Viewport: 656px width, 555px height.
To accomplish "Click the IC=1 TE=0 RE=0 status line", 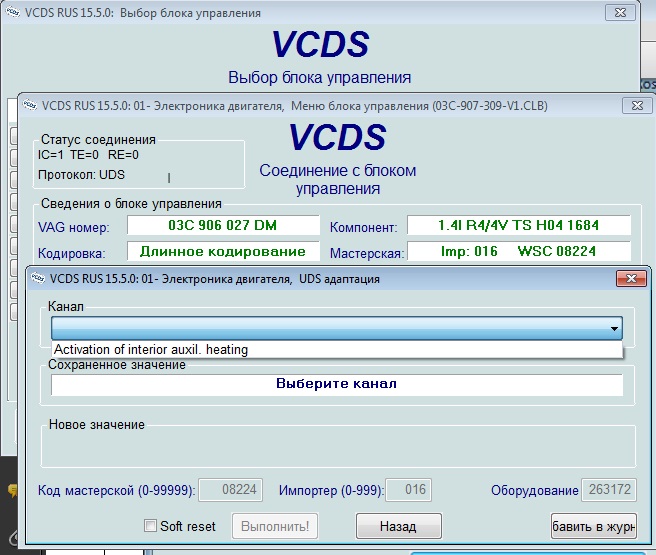I will [x=88, y=155].
